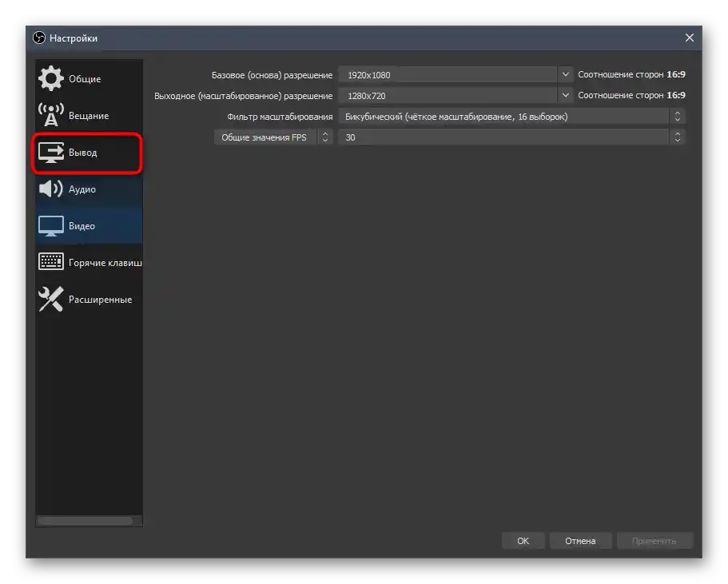Select the Расширенные tools icon

click(x=51, y=299)
